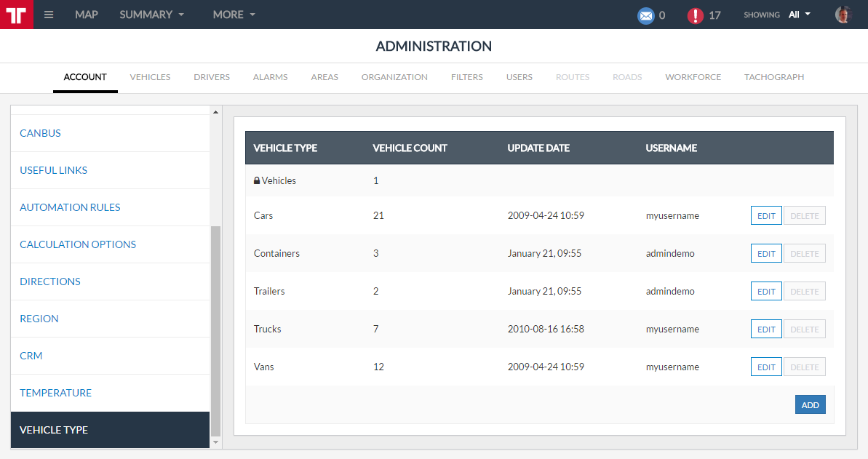Viewport: 868px width, 459px height.
Task: Open the messages envelope icon
Action: pos(645,15)
